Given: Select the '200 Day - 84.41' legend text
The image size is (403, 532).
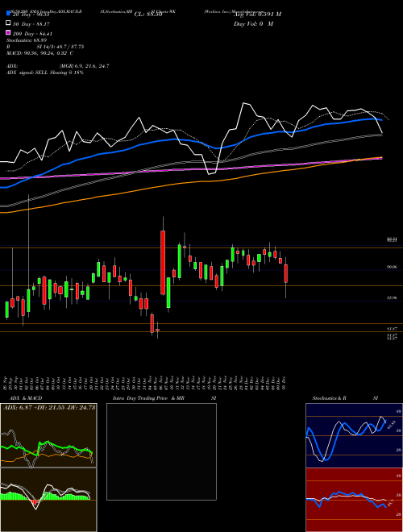Looking at the screenshot, I should tap(32, 34).
